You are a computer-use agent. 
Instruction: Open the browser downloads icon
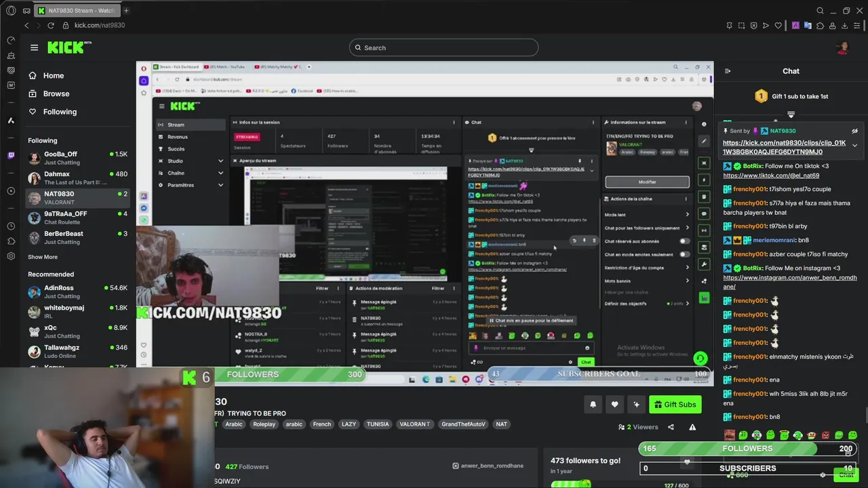[845, 25]
